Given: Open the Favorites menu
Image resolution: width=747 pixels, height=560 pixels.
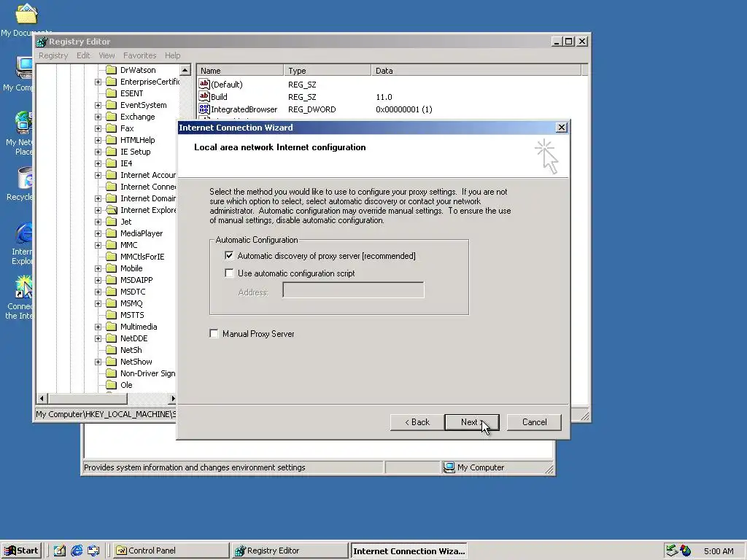Looking at the screenshot, I should coord(139,55).
